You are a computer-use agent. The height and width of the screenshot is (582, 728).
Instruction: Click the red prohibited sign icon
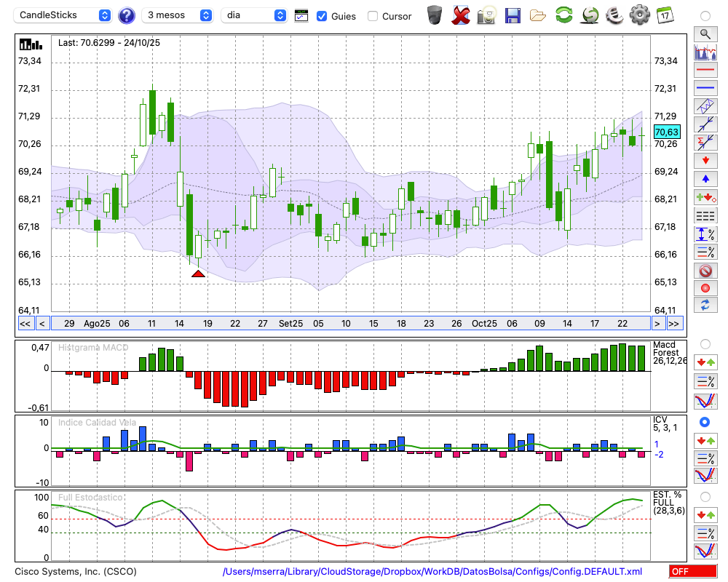[705, 271]
